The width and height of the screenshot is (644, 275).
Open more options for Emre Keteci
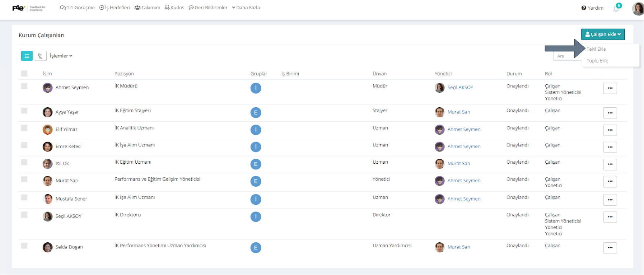point(610,147)
